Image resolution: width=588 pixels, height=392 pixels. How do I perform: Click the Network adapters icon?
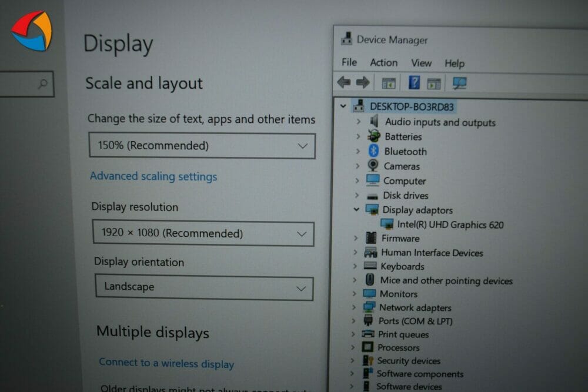pyautogui.click(x=369, y=307)
